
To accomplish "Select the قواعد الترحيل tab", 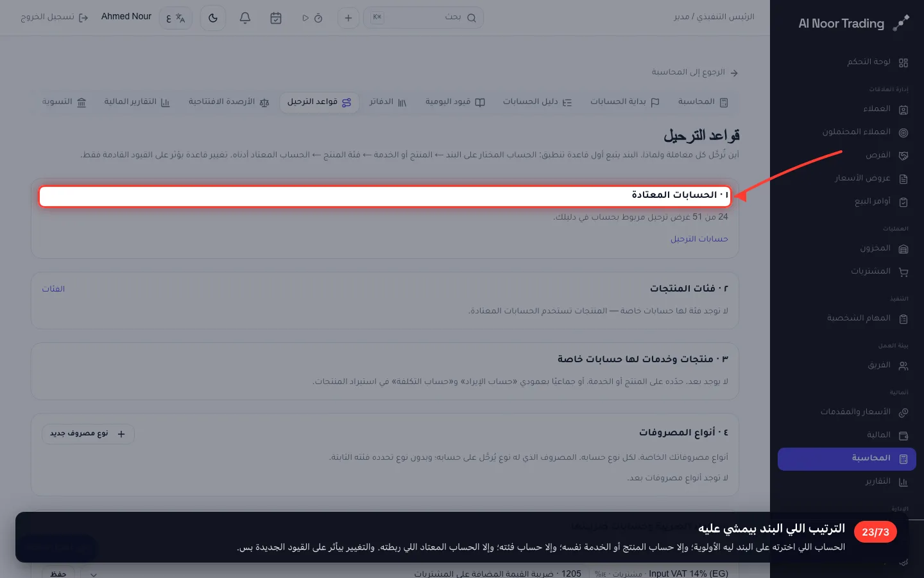I will [319, 102].
